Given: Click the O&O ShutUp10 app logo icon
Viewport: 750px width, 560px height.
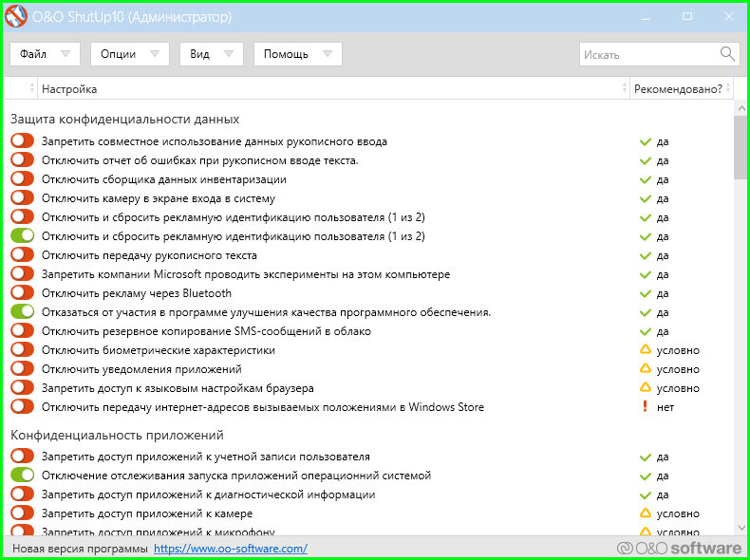Looking at the screenshot, I should coord(16,17).
